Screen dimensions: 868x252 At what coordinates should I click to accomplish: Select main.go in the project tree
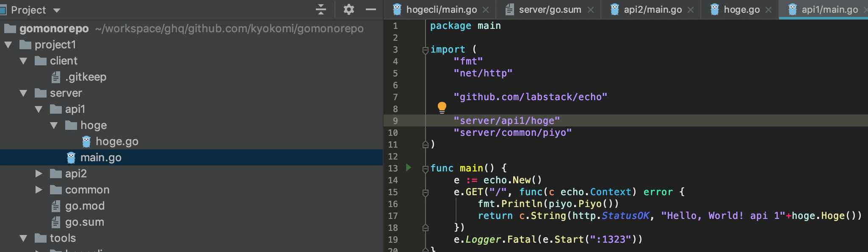click(191, 157)
